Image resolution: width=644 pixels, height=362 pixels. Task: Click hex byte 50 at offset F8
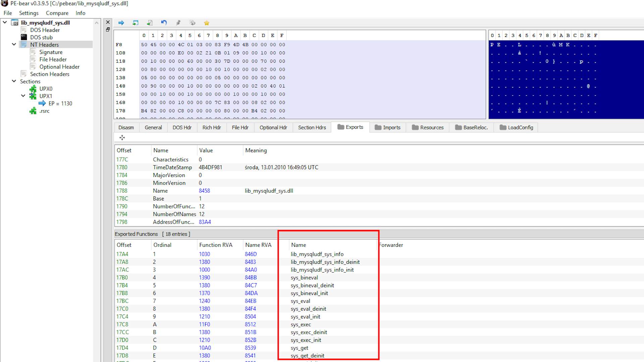(144, 45)
